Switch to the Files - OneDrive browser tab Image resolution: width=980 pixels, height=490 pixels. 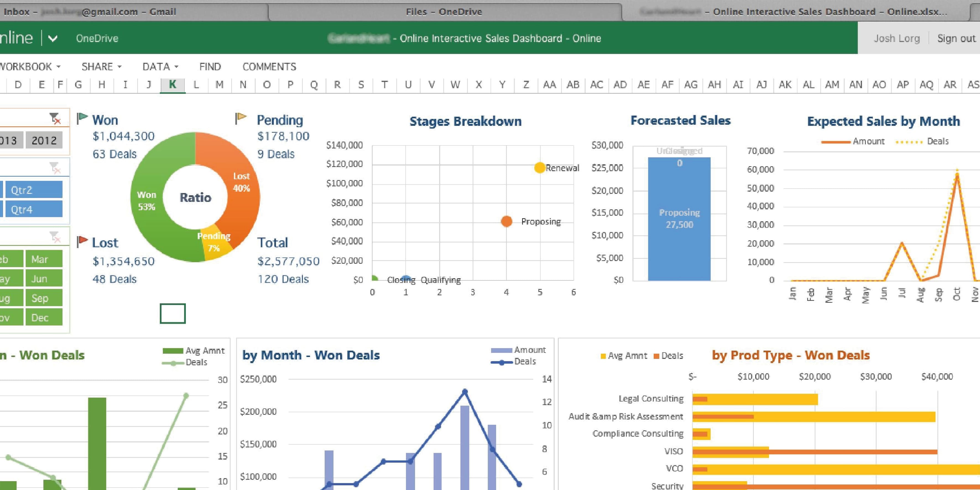click(444, 12)
